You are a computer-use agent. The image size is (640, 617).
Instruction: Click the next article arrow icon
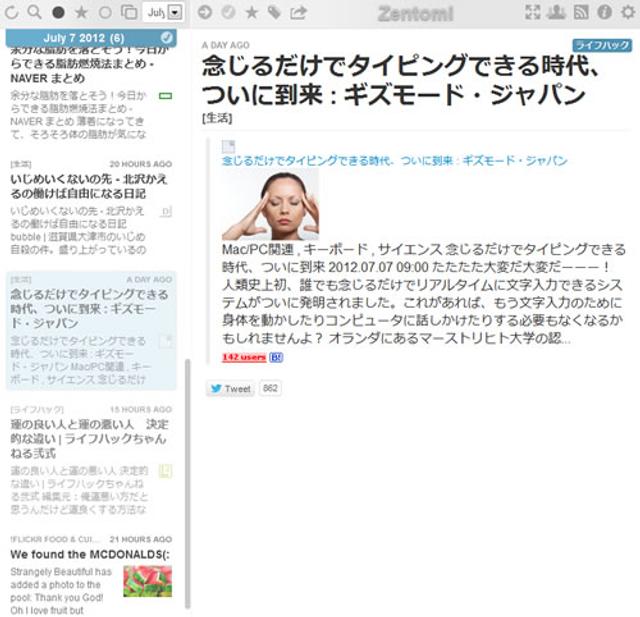coord(205,12)
